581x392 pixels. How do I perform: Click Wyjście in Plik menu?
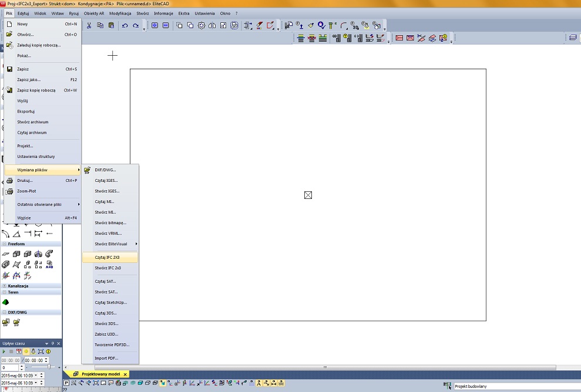click(x=43, y=218)
